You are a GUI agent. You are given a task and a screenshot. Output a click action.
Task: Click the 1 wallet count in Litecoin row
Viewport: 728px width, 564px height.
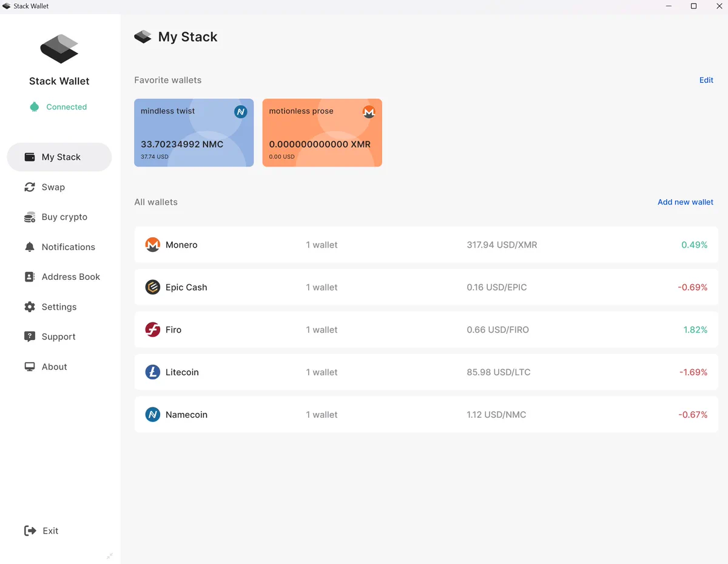click(x=322, y=372)
